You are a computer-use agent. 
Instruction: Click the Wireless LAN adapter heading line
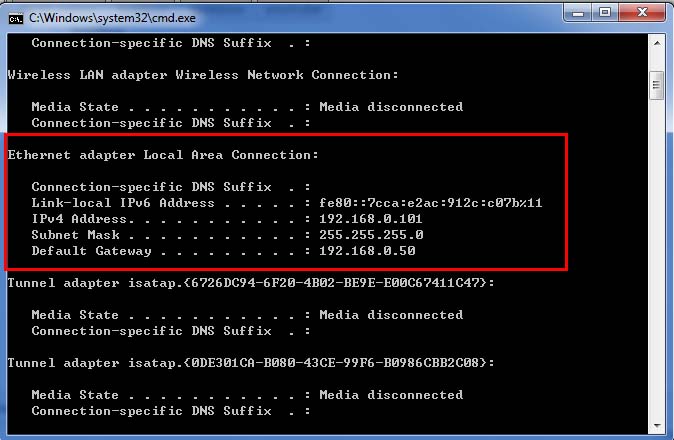pos(203,75)
